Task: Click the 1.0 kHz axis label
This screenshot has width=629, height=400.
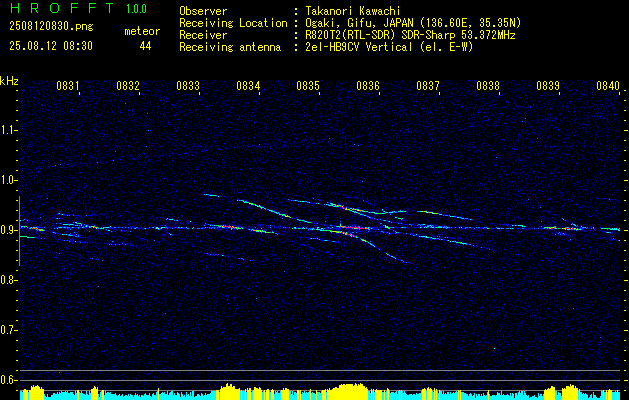Action: [x=8, y=180]
